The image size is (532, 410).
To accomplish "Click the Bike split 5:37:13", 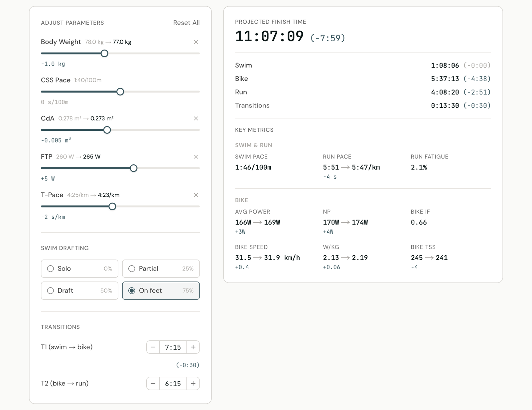I will coord(445,79).
